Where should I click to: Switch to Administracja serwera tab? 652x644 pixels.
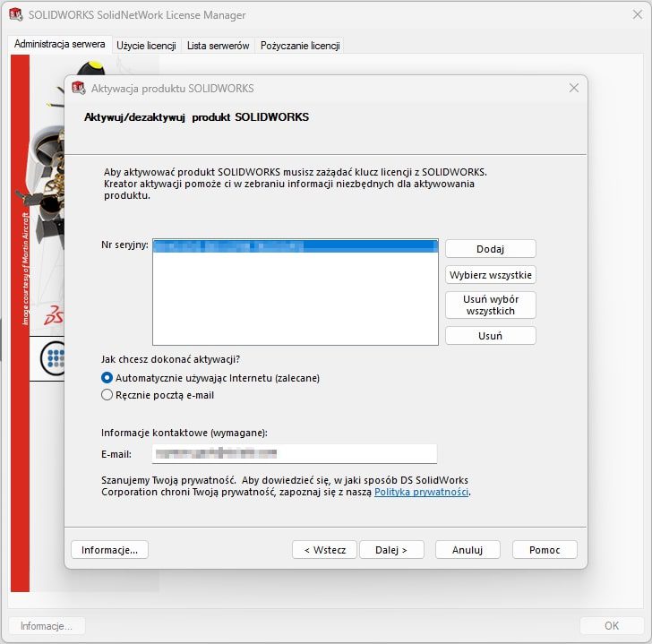point(59,44)
